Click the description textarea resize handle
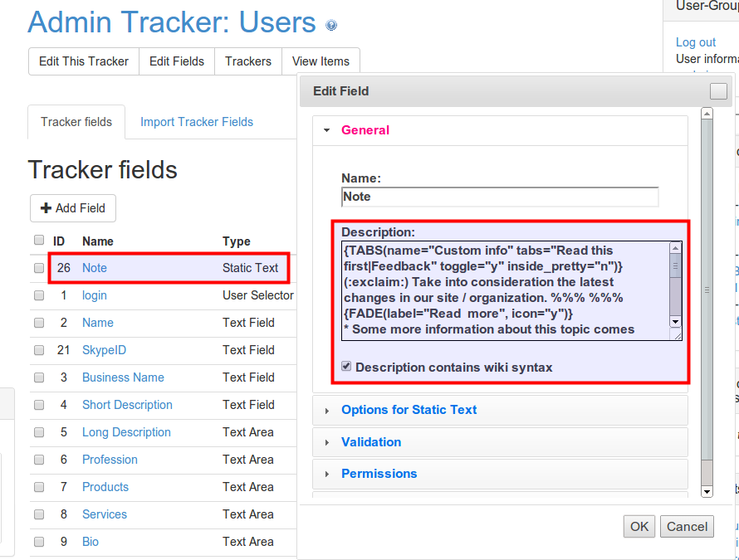The image size is (739, 560). point(676,334)
